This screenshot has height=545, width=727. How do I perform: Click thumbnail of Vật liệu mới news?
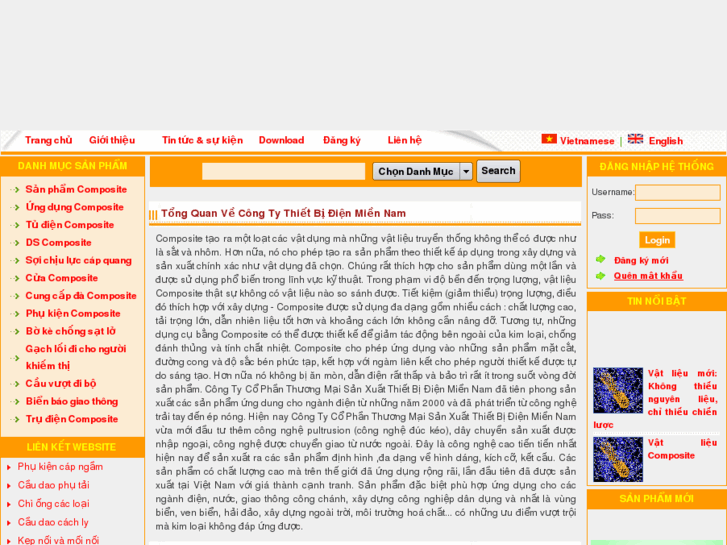[618, 391]
